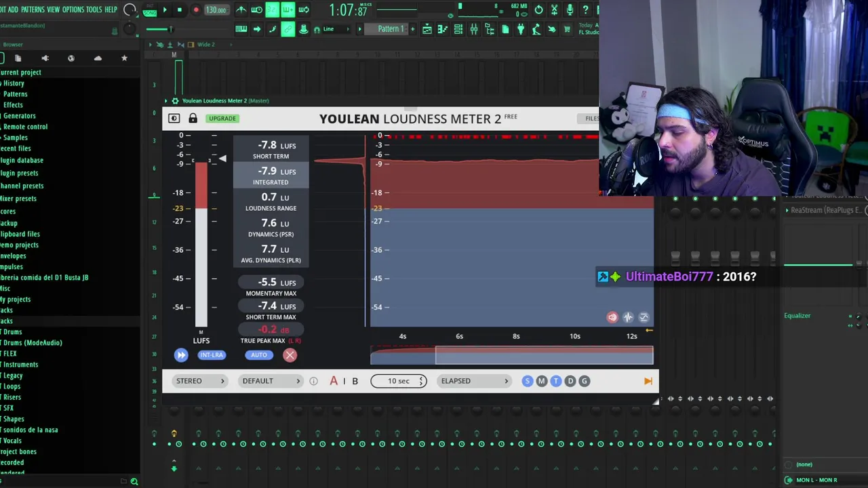Open the OPTIONS menu
Screen dimensions: 868x488
(x=73, y=9)
